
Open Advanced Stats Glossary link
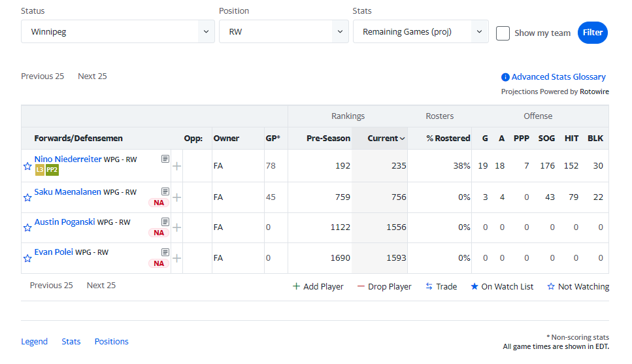[x=558, y=76]
